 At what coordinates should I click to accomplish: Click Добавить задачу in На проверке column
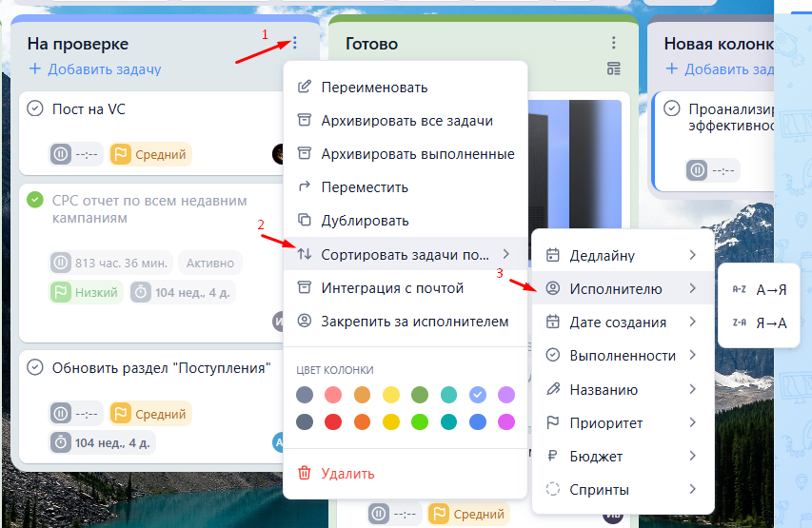(95, 68)
